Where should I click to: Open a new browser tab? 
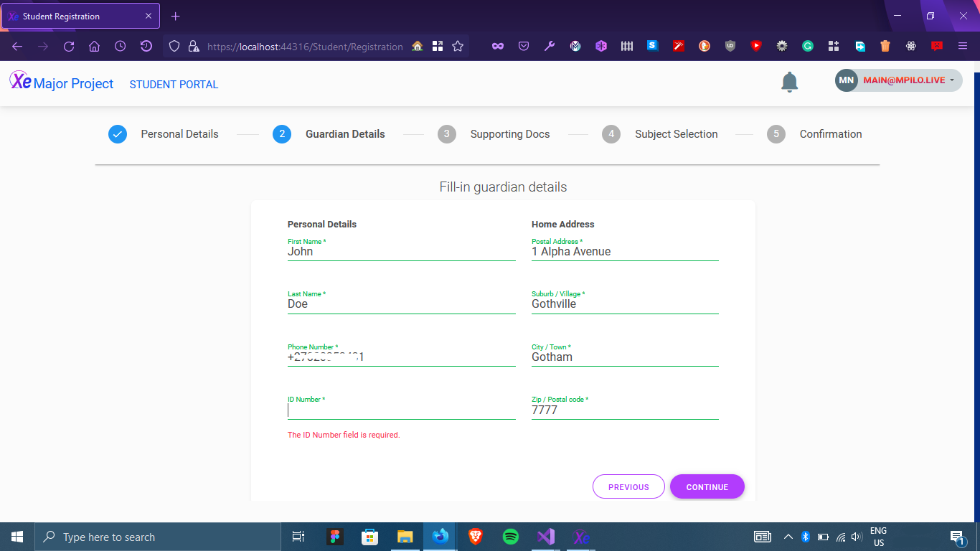[176, 16]
